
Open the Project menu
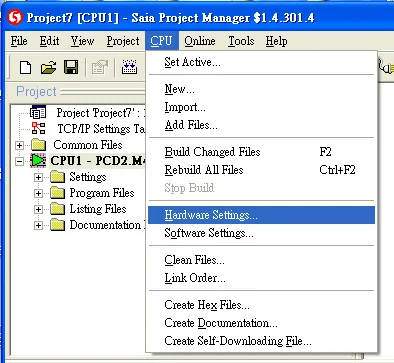[123, 41]
